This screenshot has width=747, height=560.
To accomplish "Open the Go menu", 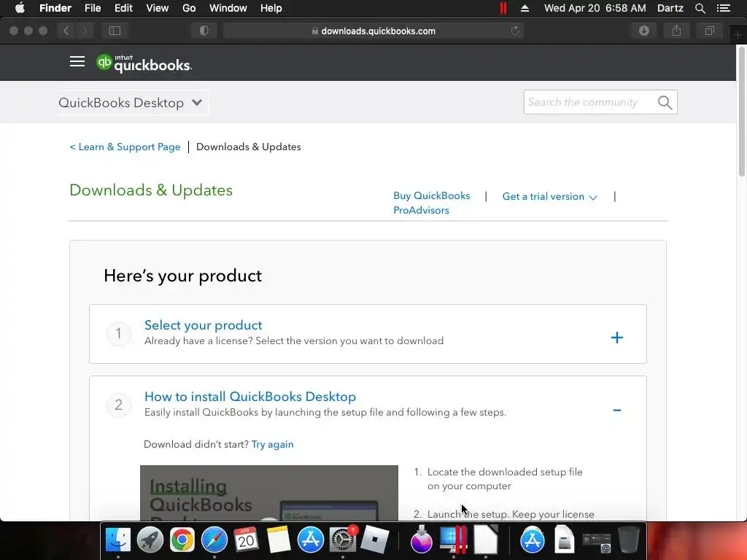I will [x=189, y=8].
